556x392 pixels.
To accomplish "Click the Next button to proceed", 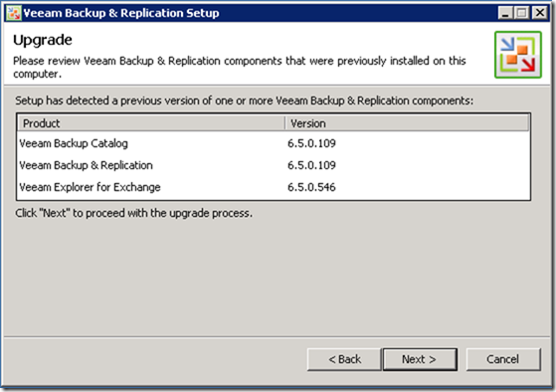I will tap(420, 359).
